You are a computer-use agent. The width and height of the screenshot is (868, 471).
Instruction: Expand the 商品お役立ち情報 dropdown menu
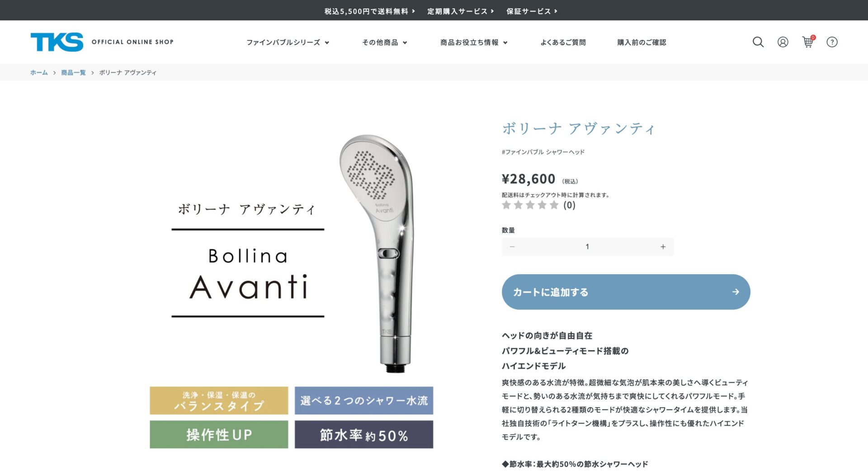474,43
